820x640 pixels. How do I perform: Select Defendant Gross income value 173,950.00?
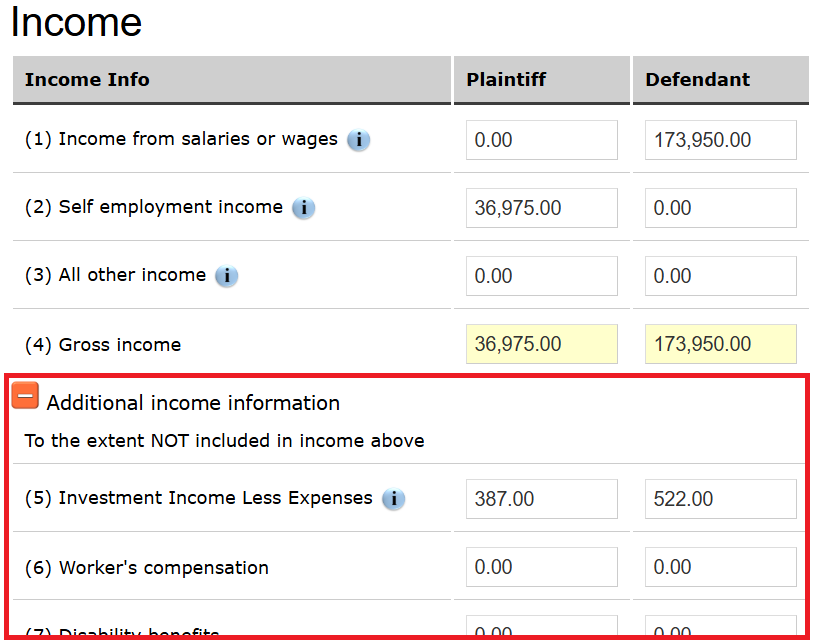(x=721, y=344)
